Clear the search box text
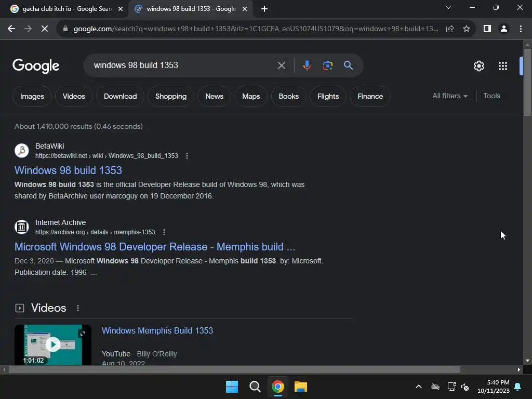 281,65
